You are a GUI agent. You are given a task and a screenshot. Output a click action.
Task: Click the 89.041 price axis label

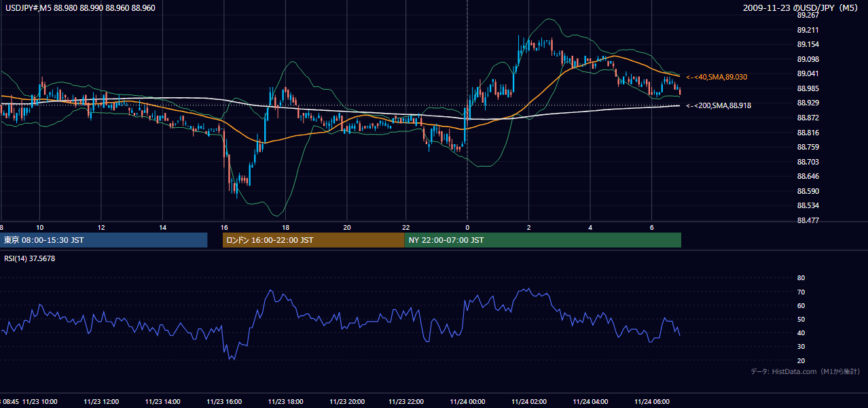click(x=808, y=73)
